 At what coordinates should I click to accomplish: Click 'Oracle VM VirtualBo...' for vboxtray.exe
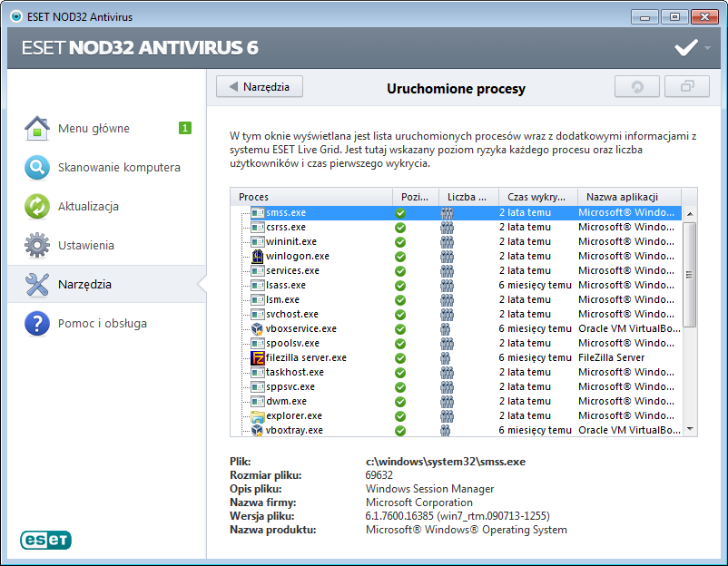pos(630,430)
